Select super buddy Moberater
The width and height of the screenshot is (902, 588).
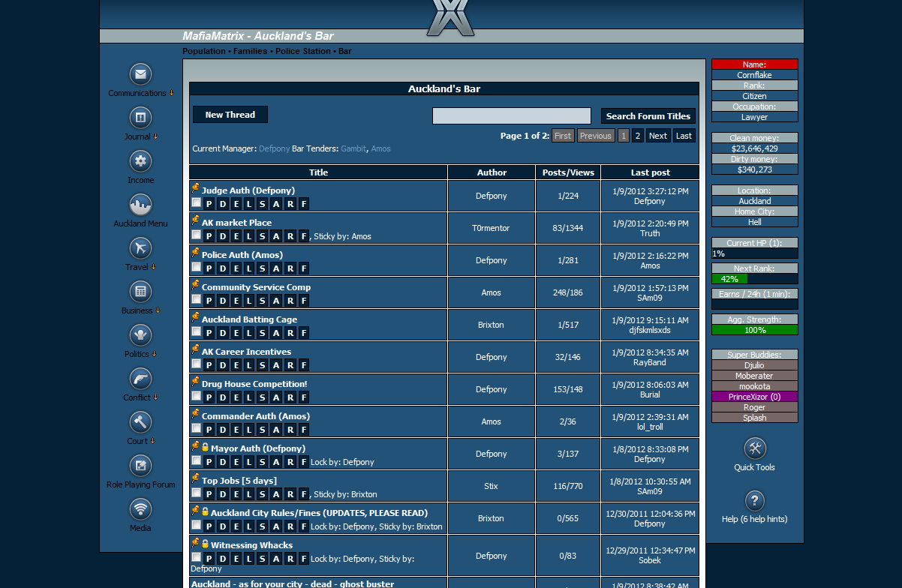pyautogui.click(x=755, y=376)
